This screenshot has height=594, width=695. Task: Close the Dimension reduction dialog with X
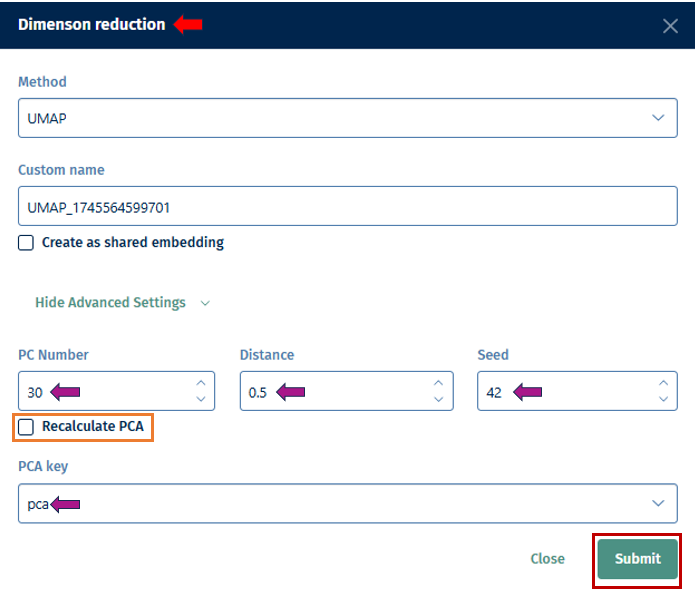click(670, 25)
